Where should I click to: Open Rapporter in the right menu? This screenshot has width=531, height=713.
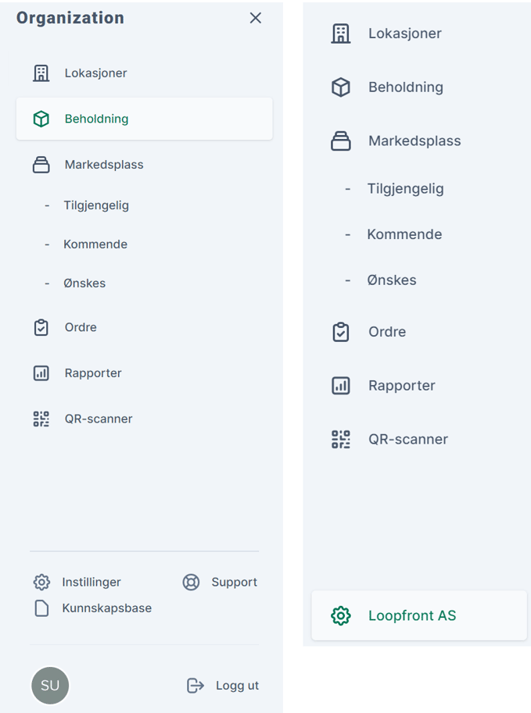(x=401, y=386)
